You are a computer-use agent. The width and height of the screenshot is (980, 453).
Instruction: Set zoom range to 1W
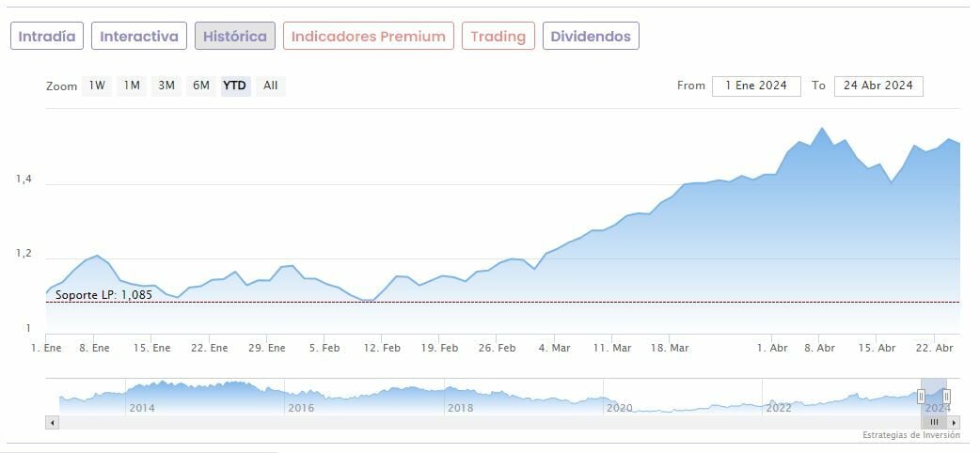click(97, 86)
